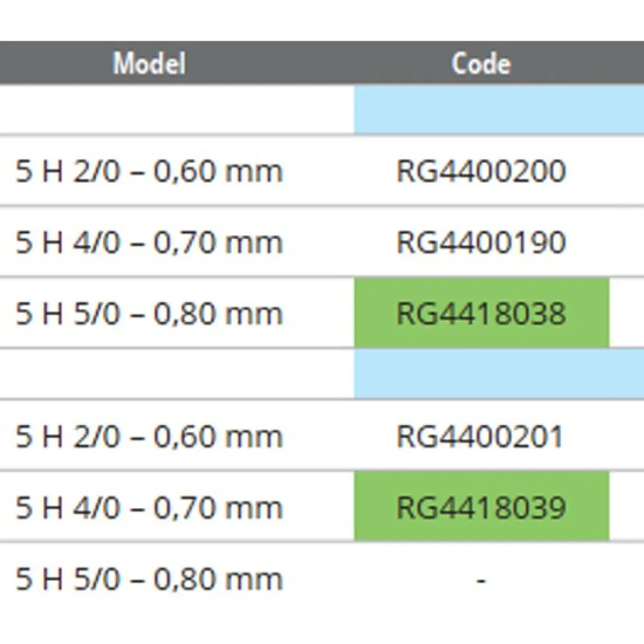Select 5 H 5/0 model with dash code

tap(149, 580)
